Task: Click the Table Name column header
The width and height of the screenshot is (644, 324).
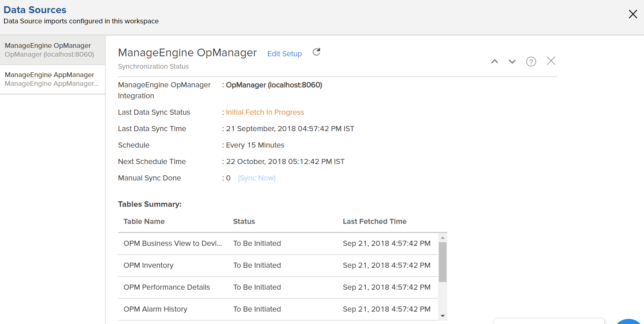Action: tap(144, 221)
